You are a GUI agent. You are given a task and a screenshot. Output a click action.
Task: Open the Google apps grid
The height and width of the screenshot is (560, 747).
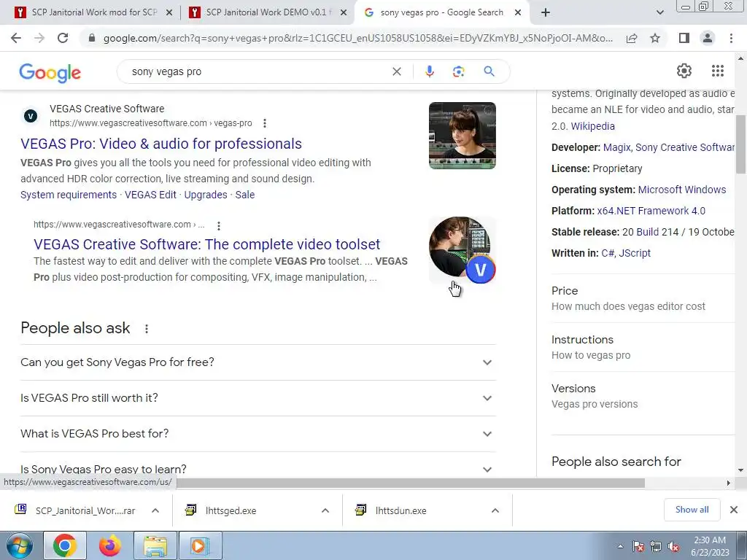[x=718, y=71]
